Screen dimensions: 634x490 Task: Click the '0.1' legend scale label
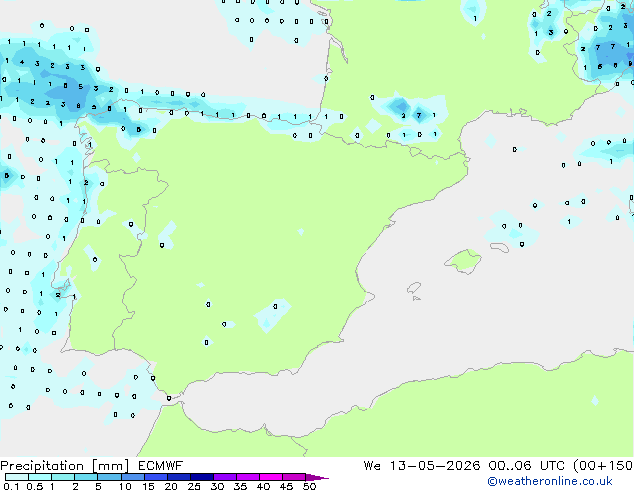11,486
